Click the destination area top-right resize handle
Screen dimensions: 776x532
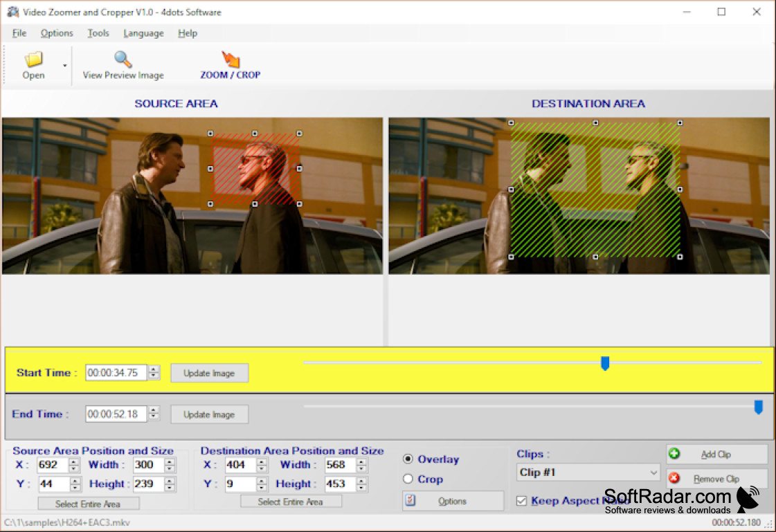680,122
